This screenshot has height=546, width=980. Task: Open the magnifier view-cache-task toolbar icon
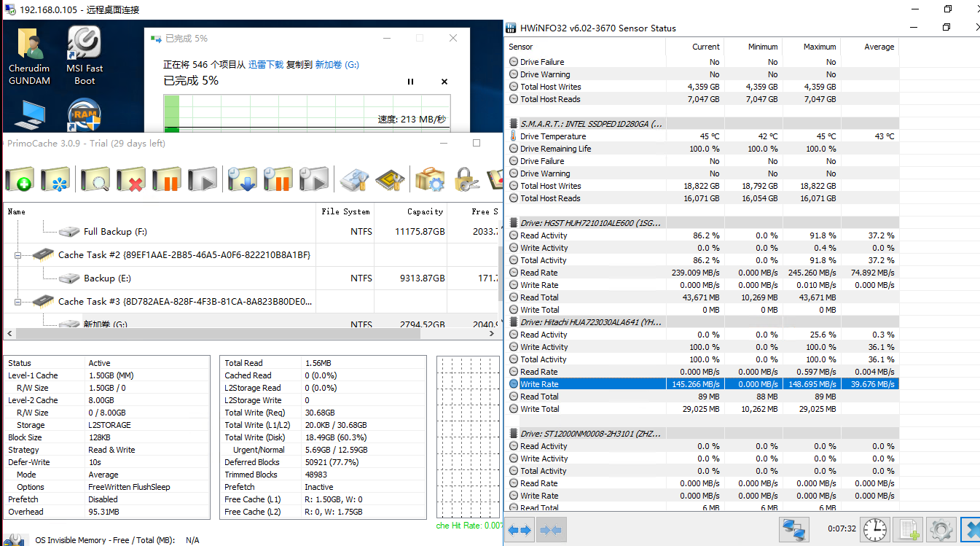(x=95, y=179)
